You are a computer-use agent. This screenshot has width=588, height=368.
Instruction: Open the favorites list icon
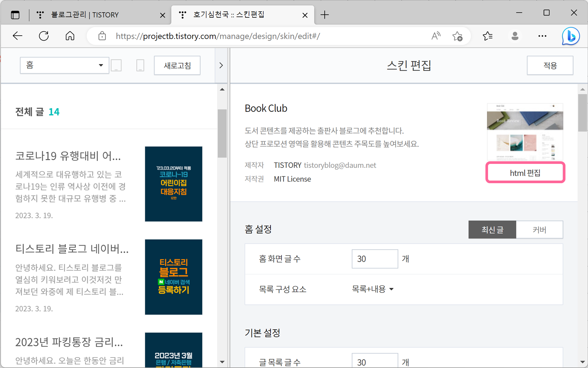(x=487, y=36)
